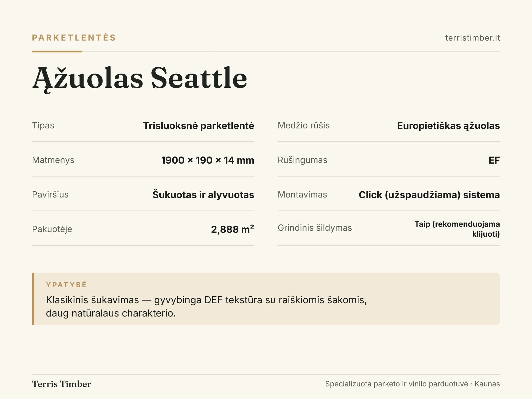Click the Grindinis šildymas label

(x=315, y=228)
